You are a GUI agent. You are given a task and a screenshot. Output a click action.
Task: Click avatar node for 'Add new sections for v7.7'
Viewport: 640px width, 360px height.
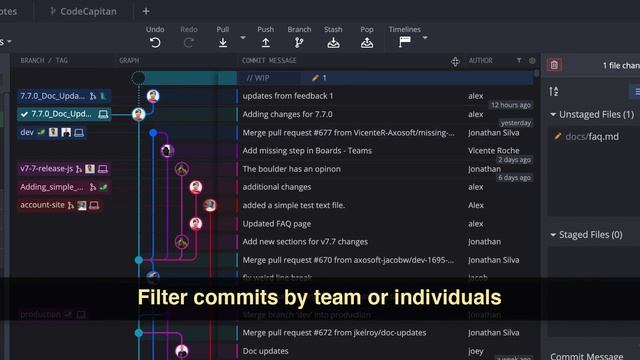coord(182,242)
